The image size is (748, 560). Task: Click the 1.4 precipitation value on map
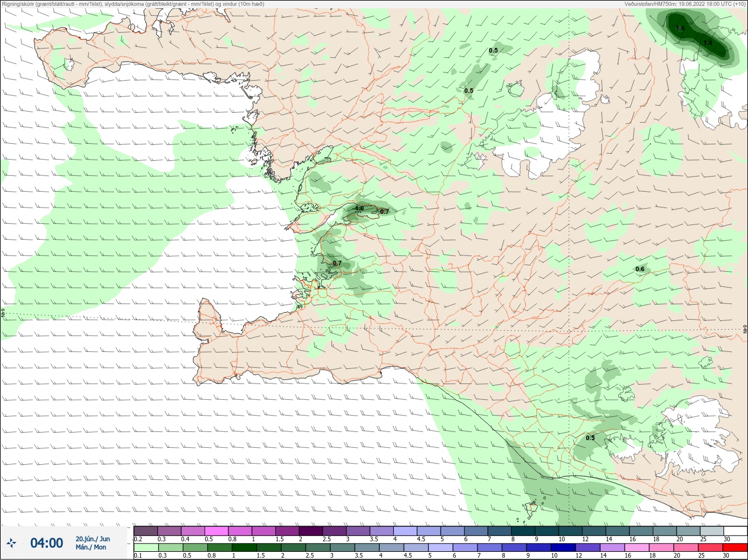pos(708,43)
